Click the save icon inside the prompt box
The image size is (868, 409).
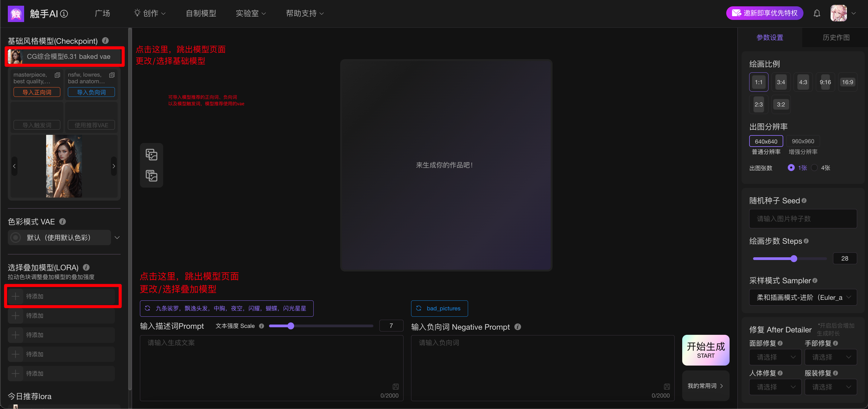(x=396, y=386)
